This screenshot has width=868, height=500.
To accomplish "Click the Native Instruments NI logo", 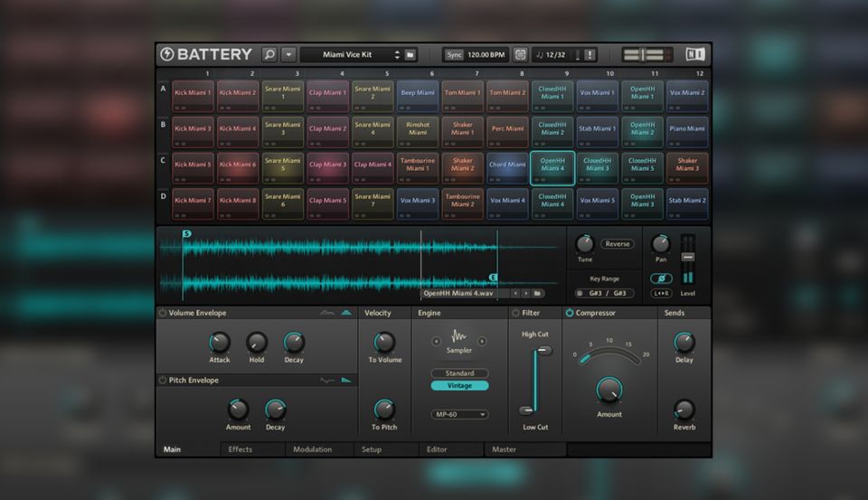I will (x=694, y=54).
